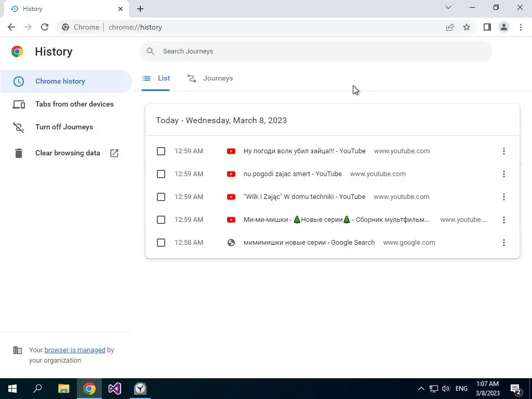Open actions menu for nu pogodi zajac smert
532x399 pixels.
503,174
